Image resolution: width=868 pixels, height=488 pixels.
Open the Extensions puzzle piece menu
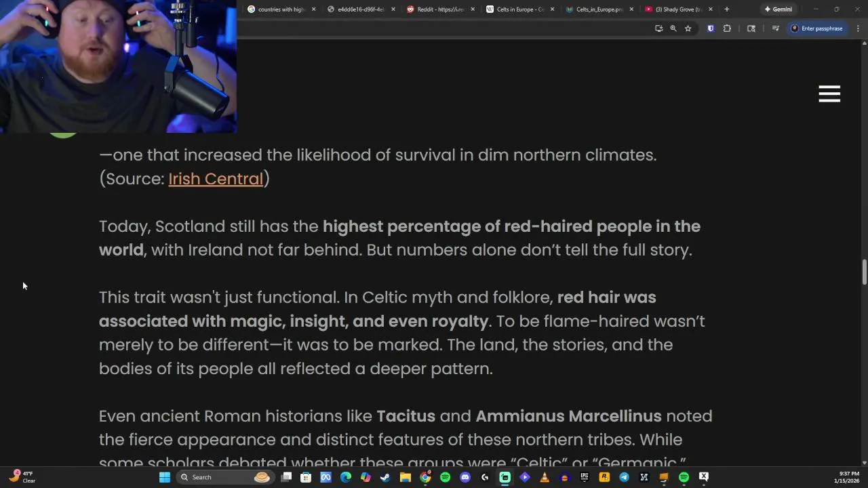pyautogui.click(x=727, y=28)
